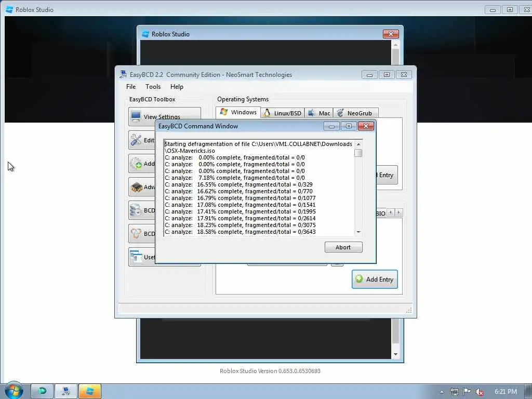The width and height of the screenshot is (532, 399).
Task: Close the inner Roblox Studio dialog
Action: pyautogui.click(x=391, y=34)
